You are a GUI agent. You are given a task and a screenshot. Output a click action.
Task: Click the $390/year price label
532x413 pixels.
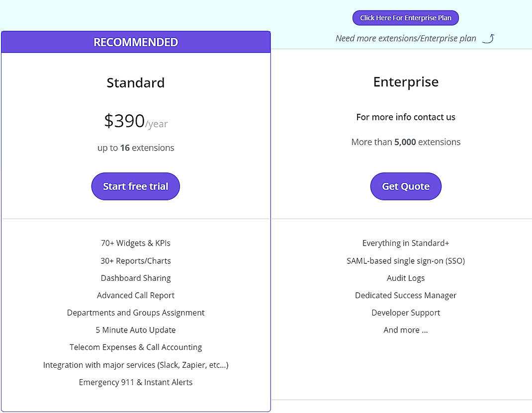point(135,121)
